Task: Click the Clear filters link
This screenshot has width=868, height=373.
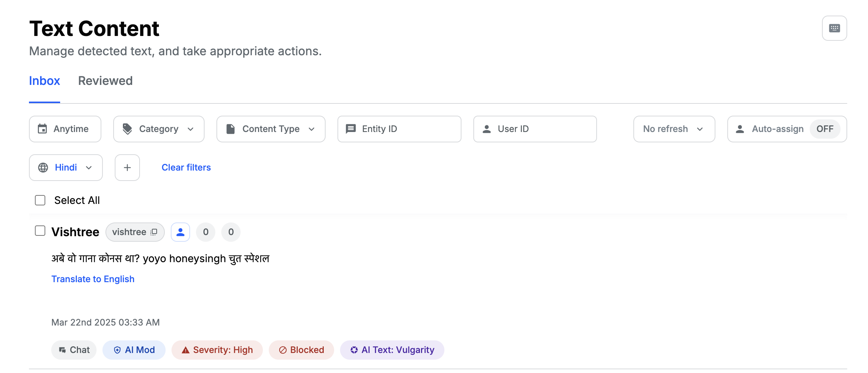Action: tap(186, 168)
